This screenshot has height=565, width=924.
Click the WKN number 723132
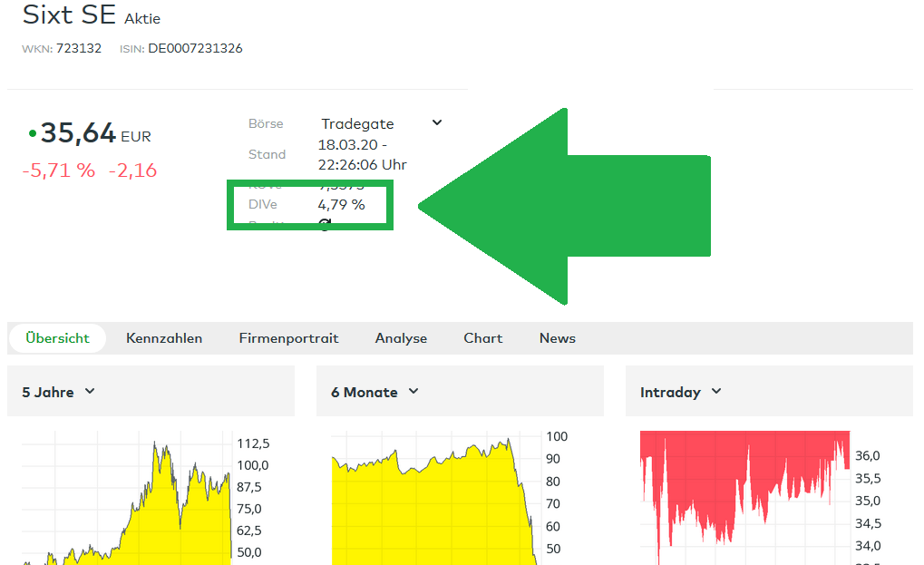tap(78, 48)
